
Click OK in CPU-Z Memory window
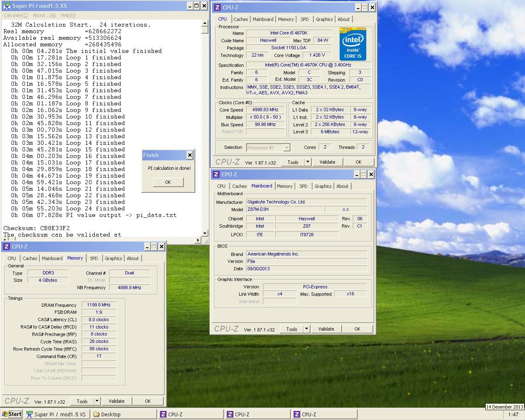pyautogui.click(x=148, y=401)
